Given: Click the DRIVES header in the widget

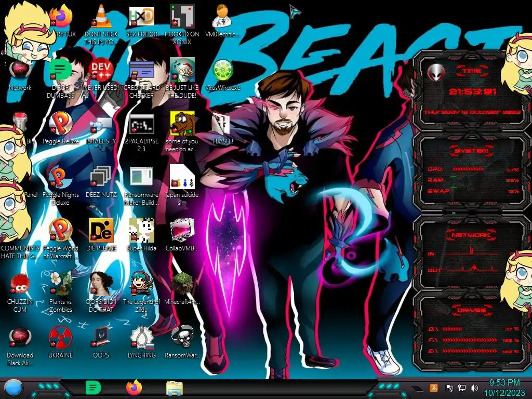Looking at the screenshot, I should pyautogui.click(x=471, y=310).
